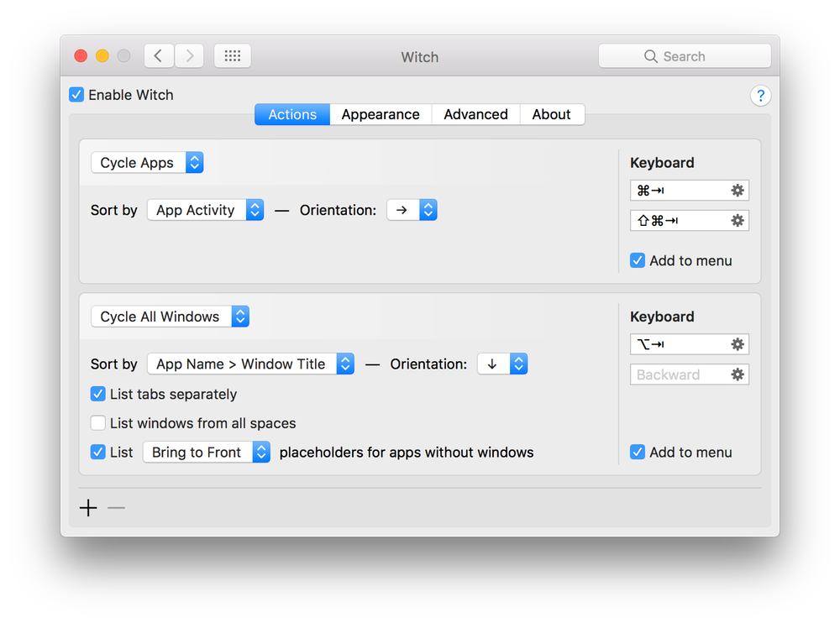Open help with the question mark button
The height and width of the screenshot is (623, 840).
(760, 96)
